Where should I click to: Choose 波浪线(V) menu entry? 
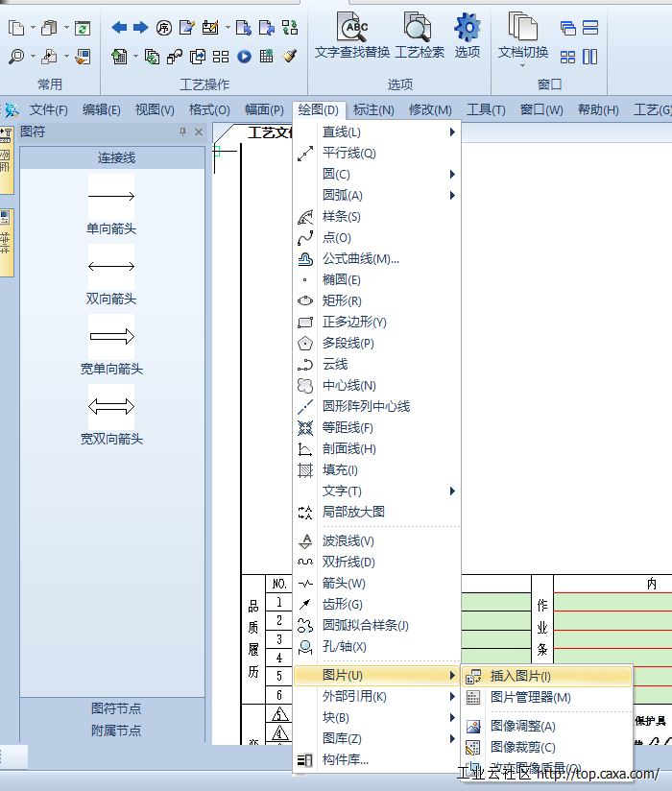[376, 540]
